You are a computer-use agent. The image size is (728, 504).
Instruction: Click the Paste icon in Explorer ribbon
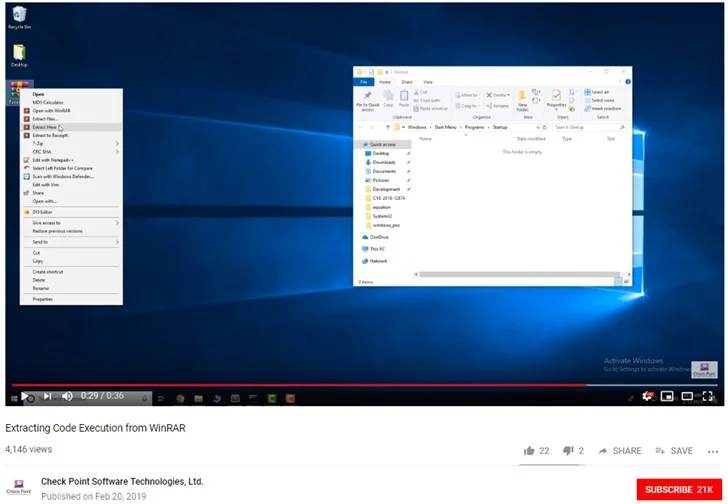(x=404, y=98)
